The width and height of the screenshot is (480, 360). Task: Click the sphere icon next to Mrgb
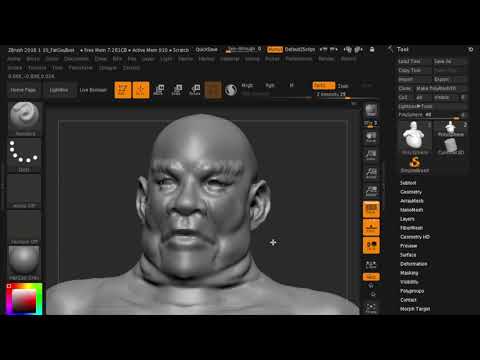tap(231, 90)
